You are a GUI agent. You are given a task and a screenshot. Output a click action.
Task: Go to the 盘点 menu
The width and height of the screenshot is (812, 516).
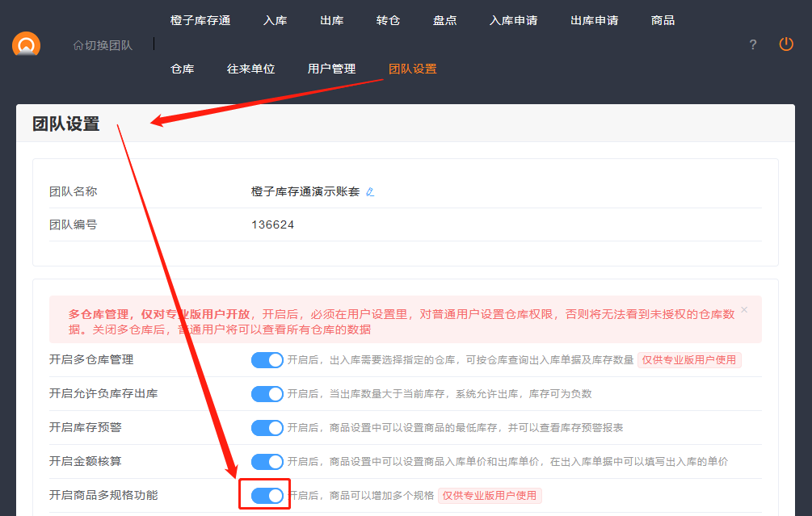coord(444,20)
